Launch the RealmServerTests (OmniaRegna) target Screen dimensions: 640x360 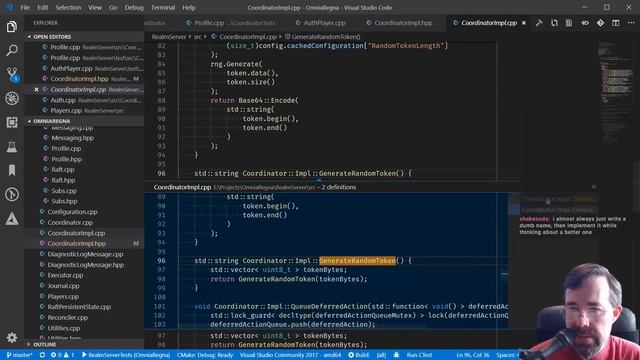(x=126, y=355)
